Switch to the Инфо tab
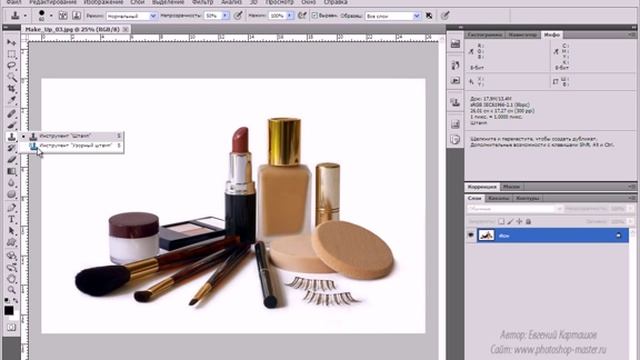Screen dimensions: 640x360 pos(551,35)
